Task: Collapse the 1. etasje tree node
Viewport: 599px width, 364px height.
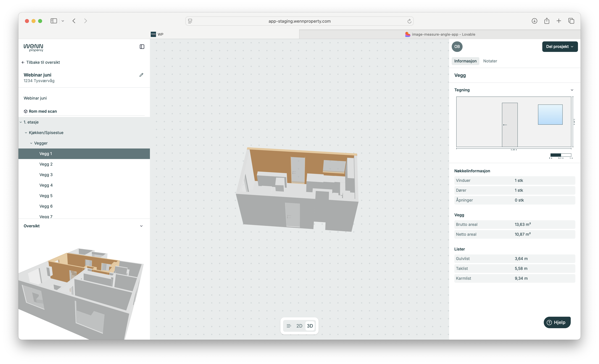Action: 21,122
